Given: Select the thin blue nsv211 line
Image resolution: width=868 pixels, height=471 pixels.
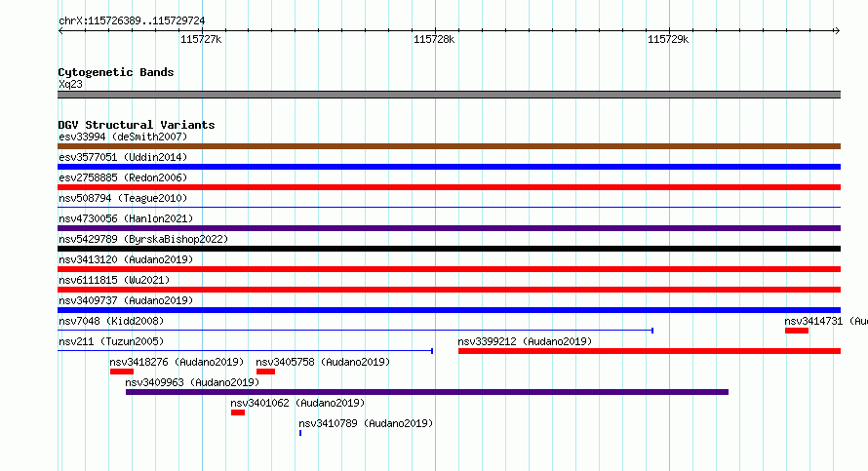Looking at the screenshot, I should point(245,351).
